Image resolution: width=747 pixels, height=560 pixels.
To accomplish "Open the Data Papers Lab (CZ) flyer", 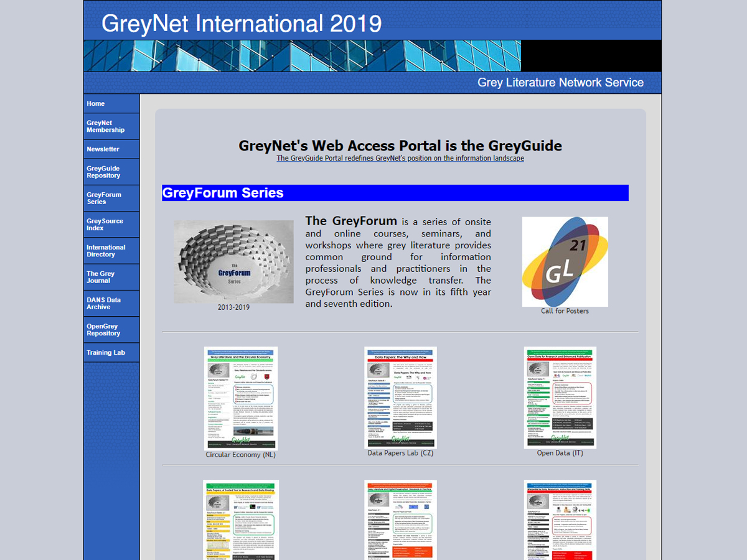I will pyautogui.click(x=400, y=397).
